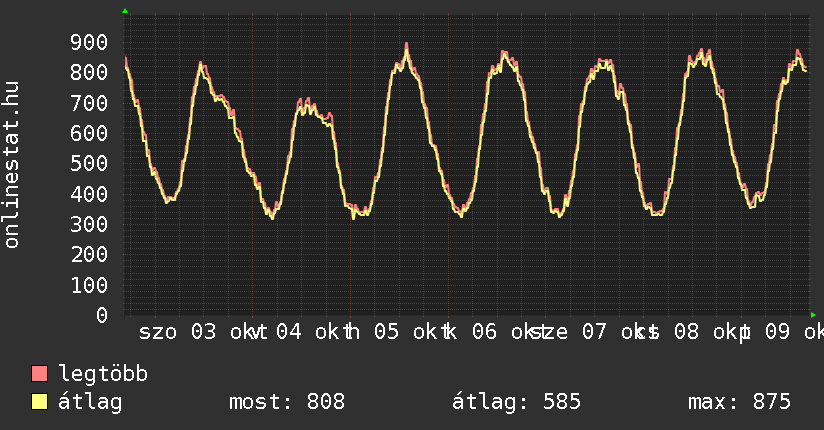Click the green arrow ending the x-axis
824x430 pixels.
813,315
